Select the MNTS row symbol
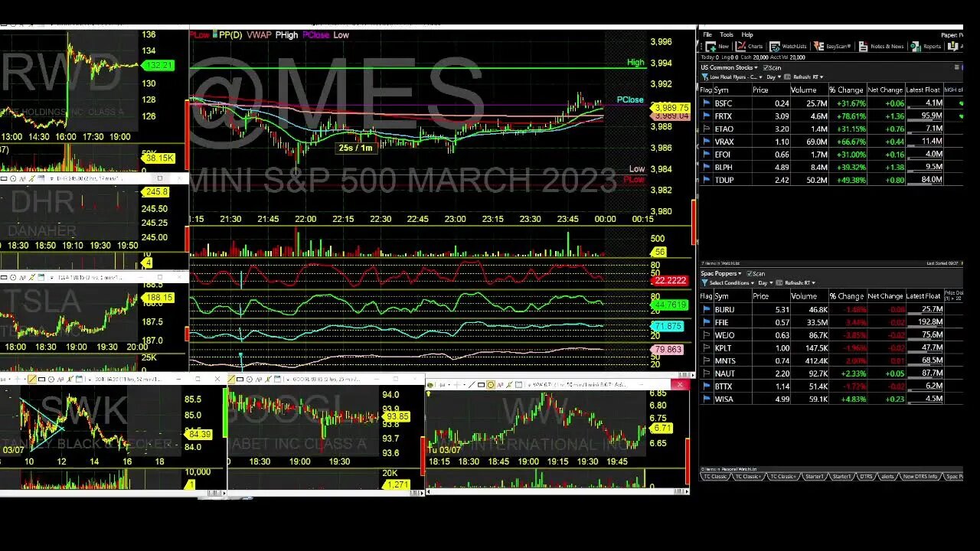The height and width of the screenshot is (551, 980). pyautogui.click(x=724, y=360)
